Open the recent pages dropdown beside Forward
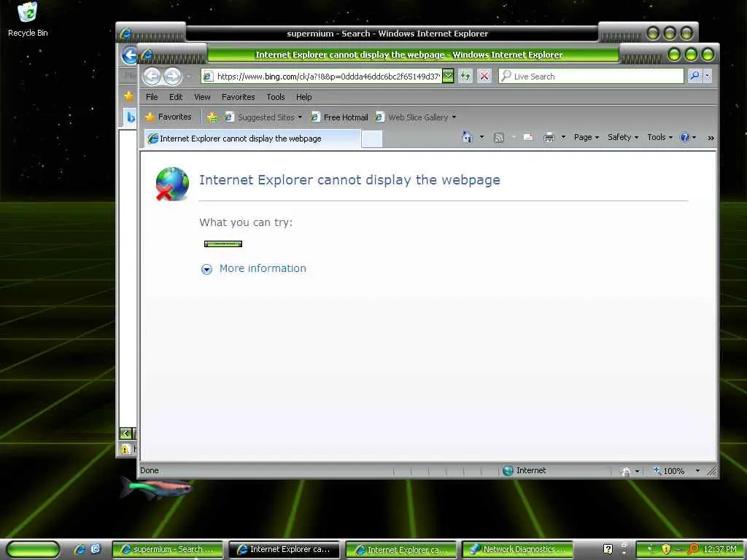 point(189,76)
